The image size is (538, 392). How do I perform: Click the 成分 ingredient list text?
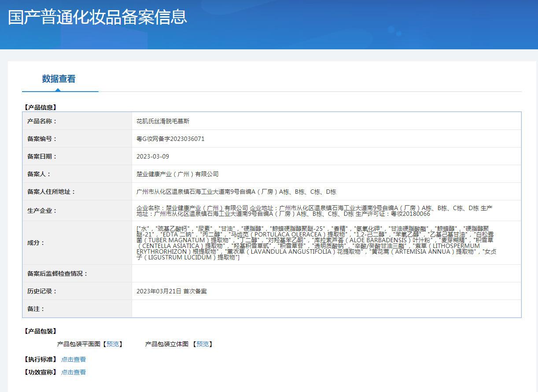pos(316,243)
